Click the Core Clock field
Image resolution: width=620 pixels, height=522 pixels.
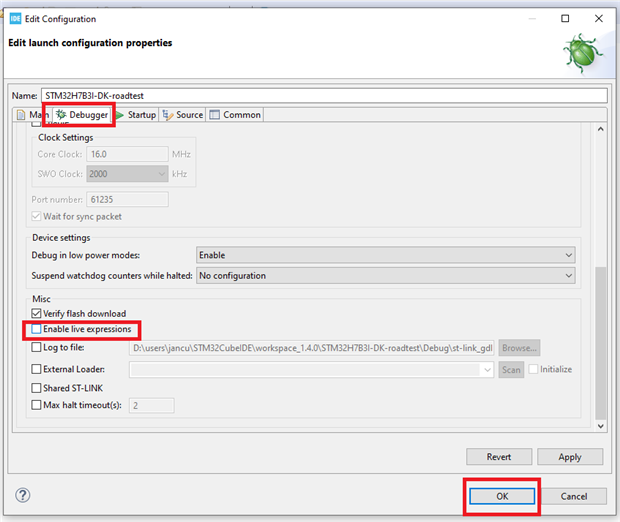coord(127,154)
